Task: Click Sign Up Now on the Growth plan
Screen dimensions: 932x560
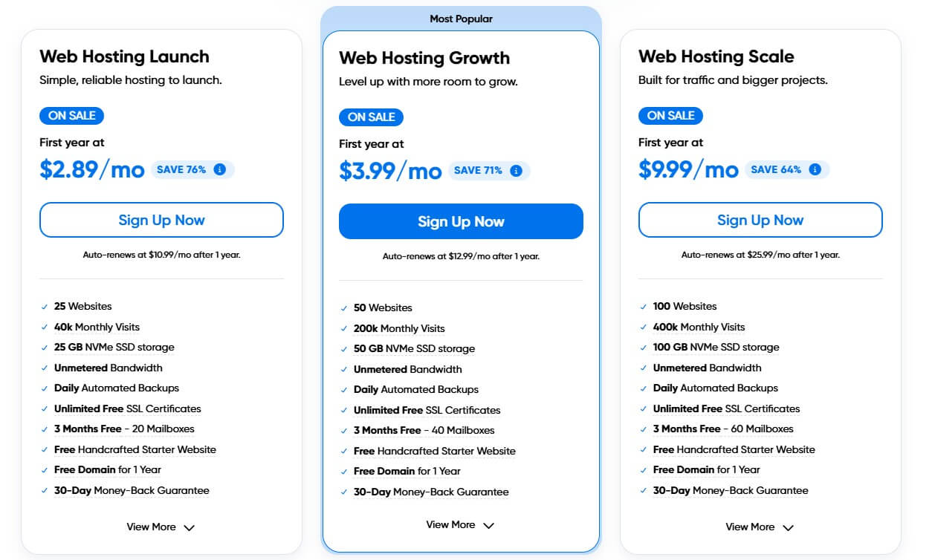Action: [x=461, y=221]
